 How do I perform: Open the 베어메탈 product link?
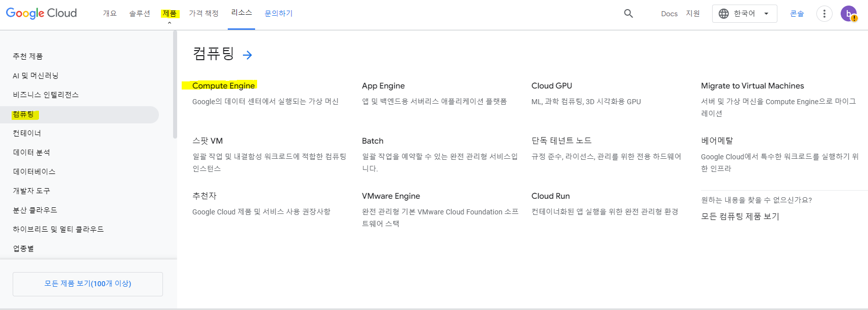click(x=717, y=141)
